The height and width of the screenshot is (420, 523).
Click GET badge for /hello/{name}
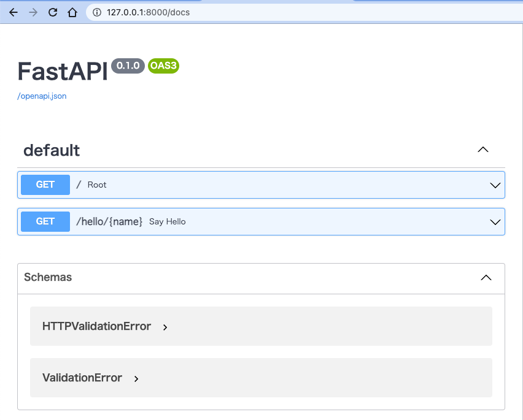pos(45,221)
